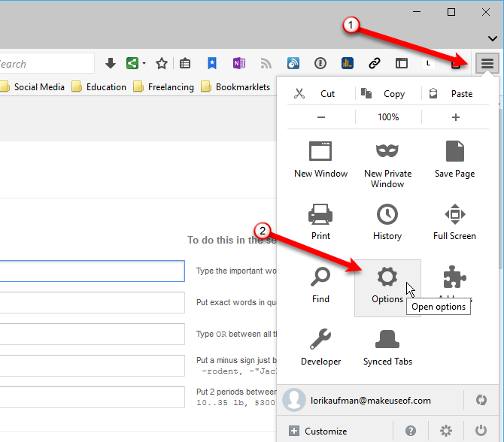The height and width of the screenshot is (442, 504).
Task: Open the Options gear in the menu
Action: tap(387, 286)
